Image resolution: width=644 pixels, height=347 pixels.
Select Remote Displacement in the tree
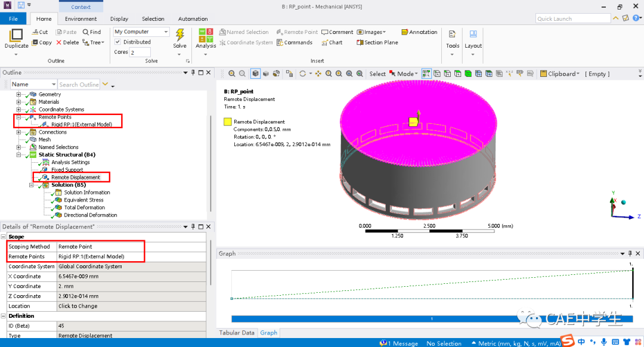coord(76,178)
